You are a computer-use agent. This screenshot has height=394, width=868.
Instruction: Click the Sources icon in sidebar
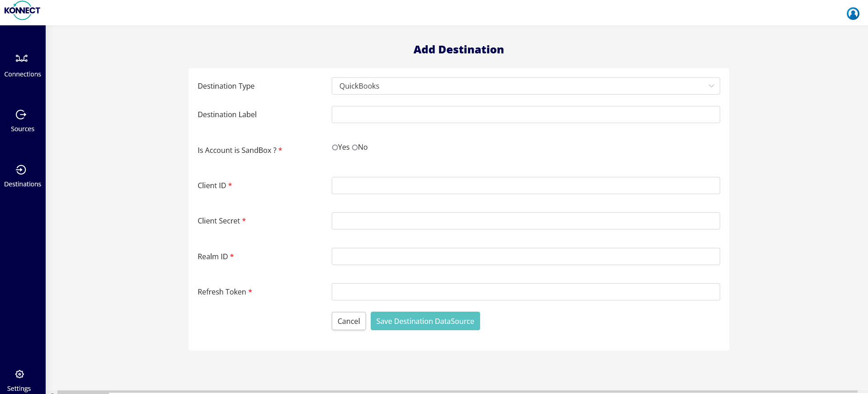[21, 114]
